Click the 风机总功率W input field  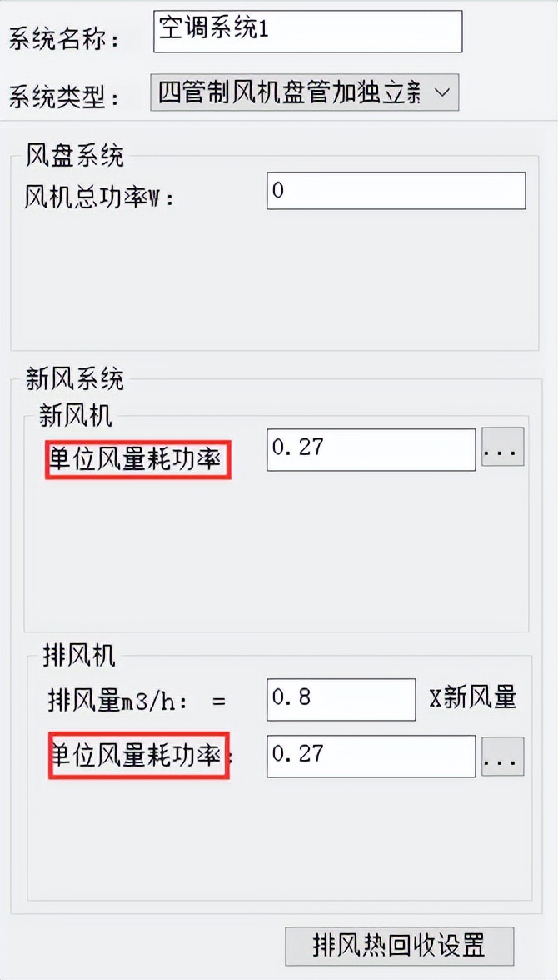(x=396, y=191)
